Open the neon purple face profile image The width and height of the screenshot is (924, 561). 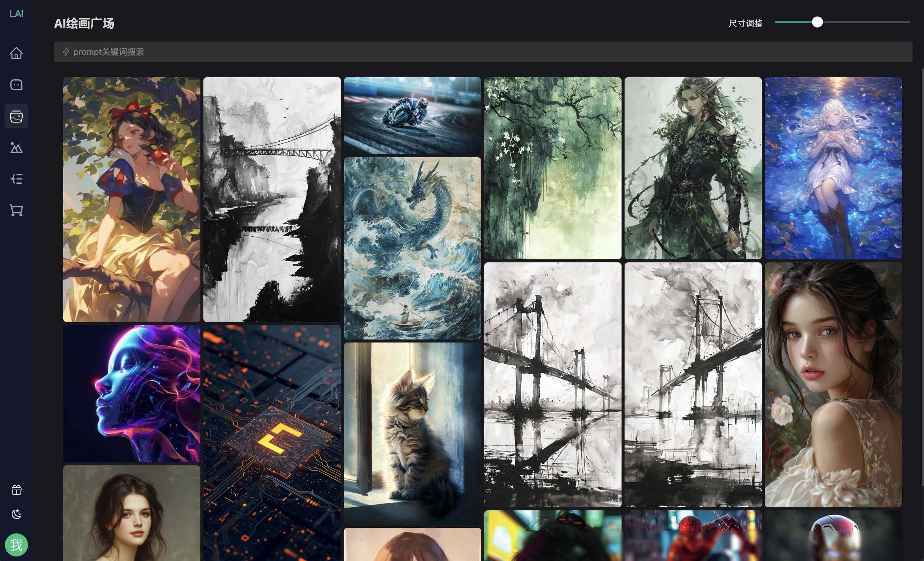(x=132, y=394)
